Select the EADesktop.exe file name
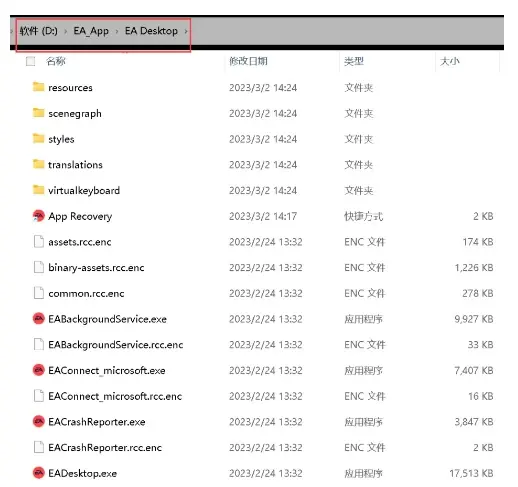Screen dimensions: 518x487 83,473
